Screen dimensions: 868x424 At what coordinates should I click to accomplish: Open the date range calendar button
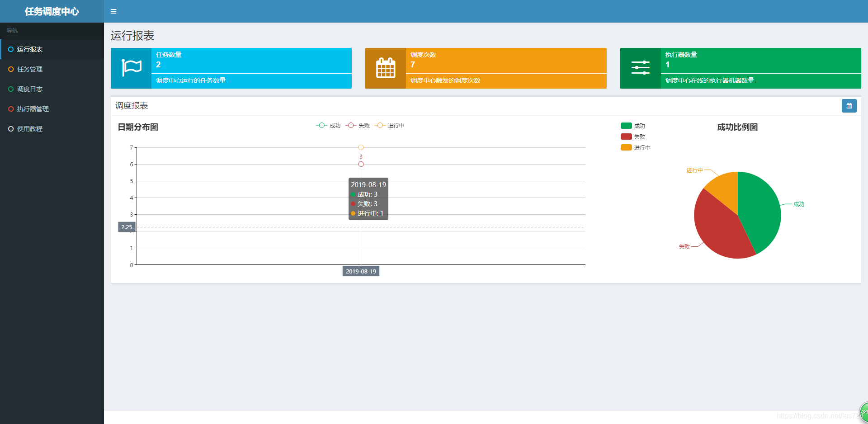click(849, 106)
